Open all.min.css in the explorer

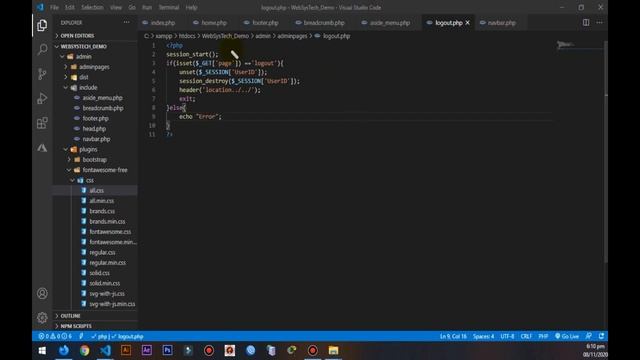pyautogui.click(x=102, y=201)
